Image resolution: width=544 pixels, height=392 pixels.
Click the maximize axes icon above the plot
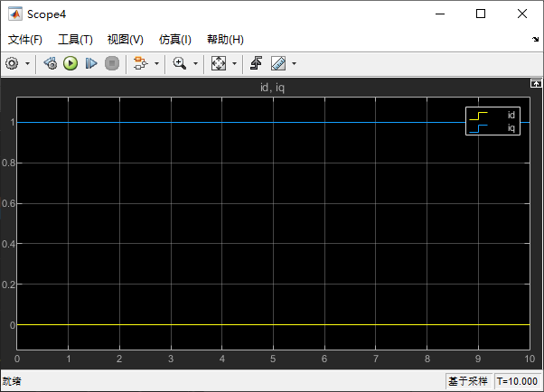click(536, 83)
